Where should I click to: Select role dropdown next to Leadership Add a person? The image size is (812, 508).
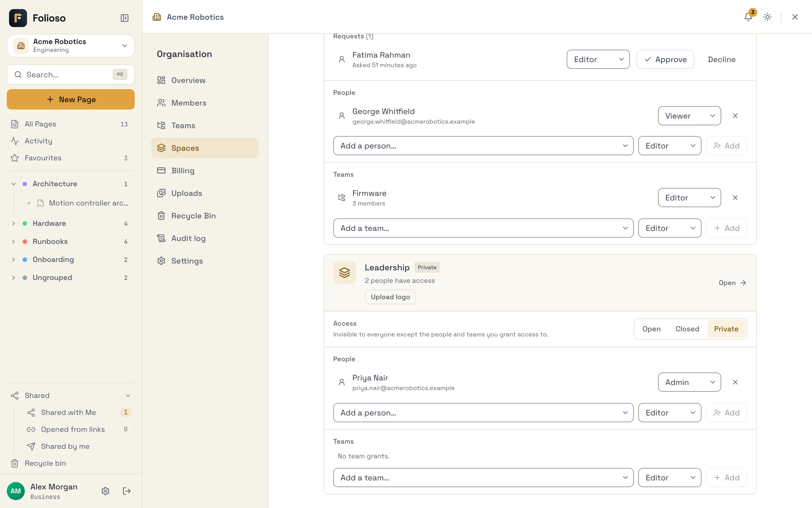coord(669,413)
